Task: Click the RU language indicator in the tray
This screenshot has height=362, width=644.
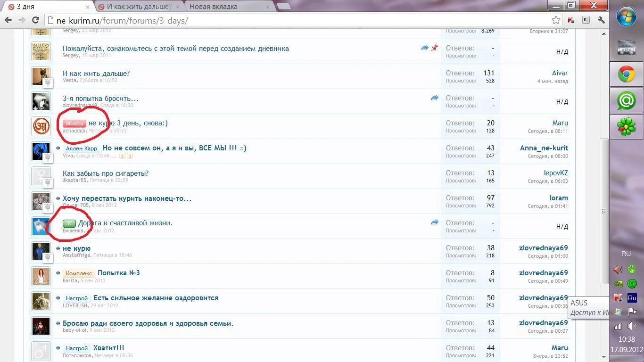Action: click(626, 254)
